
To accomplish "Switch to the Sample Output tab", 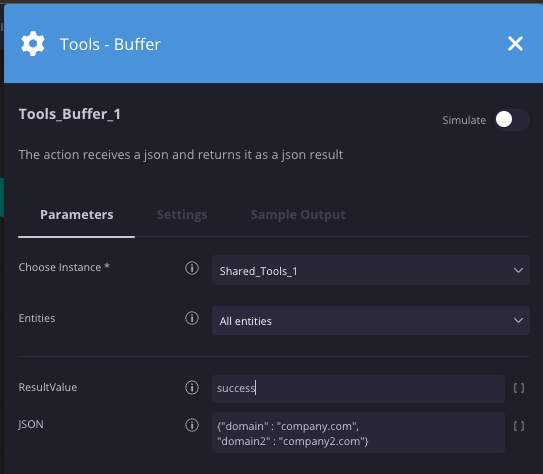I will (298, 215).
